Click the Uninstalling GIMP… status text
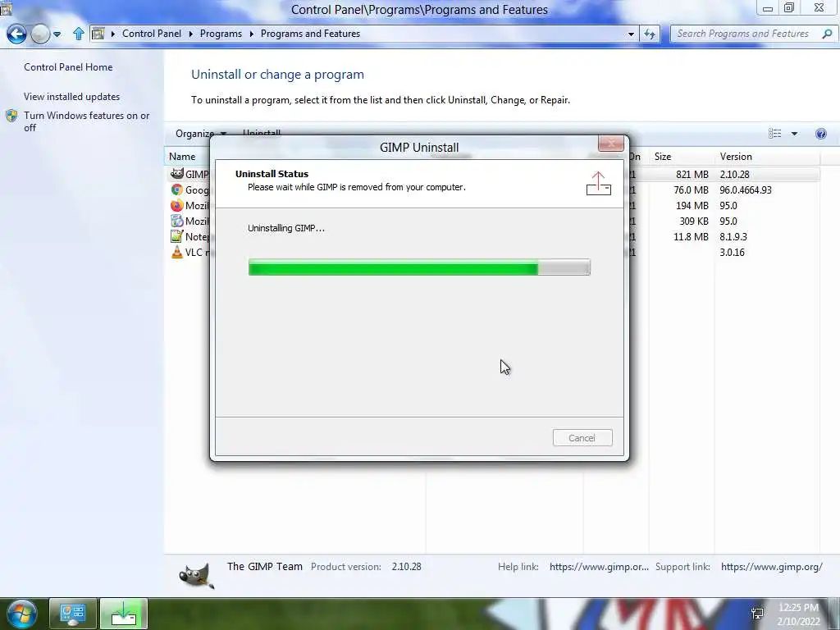 click(x=286, y=228)
